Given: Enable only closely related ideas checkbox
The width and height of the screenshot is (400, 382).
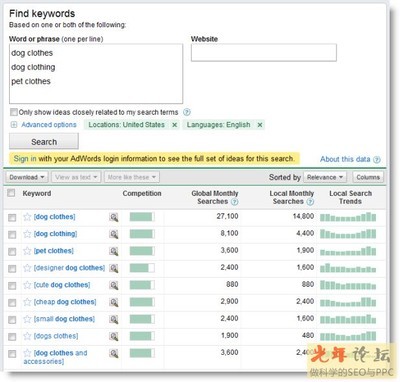Looking at the screenshot, I should pyautogui.click(x=14, y=112).
